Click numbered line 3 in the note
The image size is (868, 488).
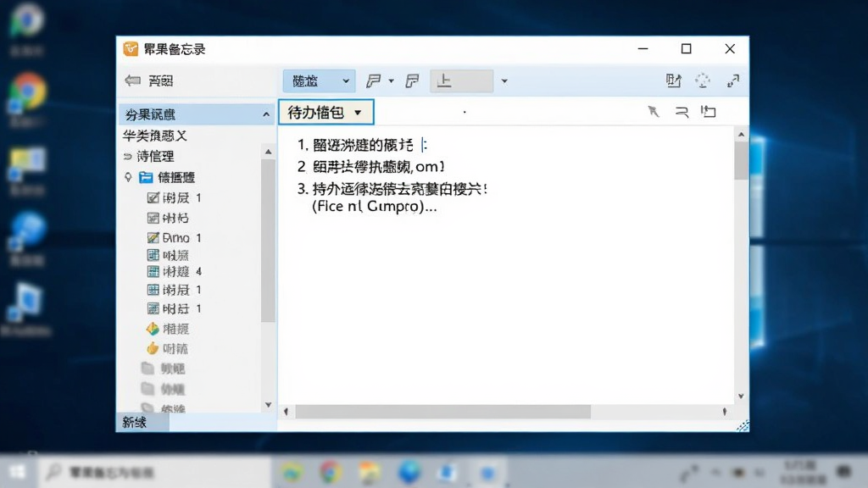click(392, 189)
